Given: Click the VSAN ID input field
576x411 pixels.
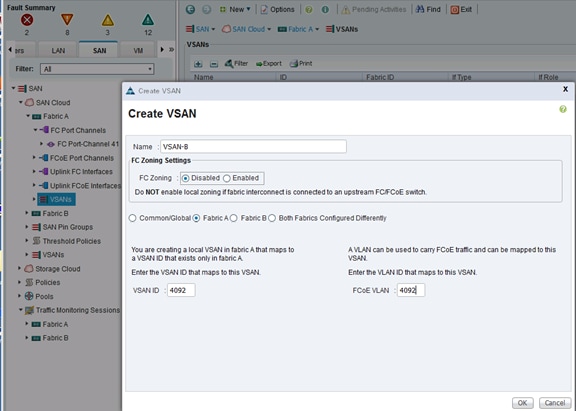Looking at the screenshot, I should [181, 290].
